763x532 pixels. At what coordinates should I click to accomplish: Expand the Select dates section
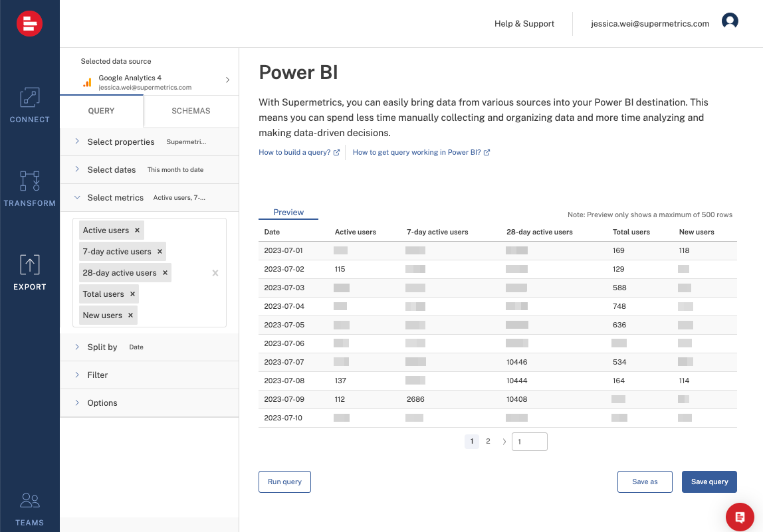click(111, 169)
